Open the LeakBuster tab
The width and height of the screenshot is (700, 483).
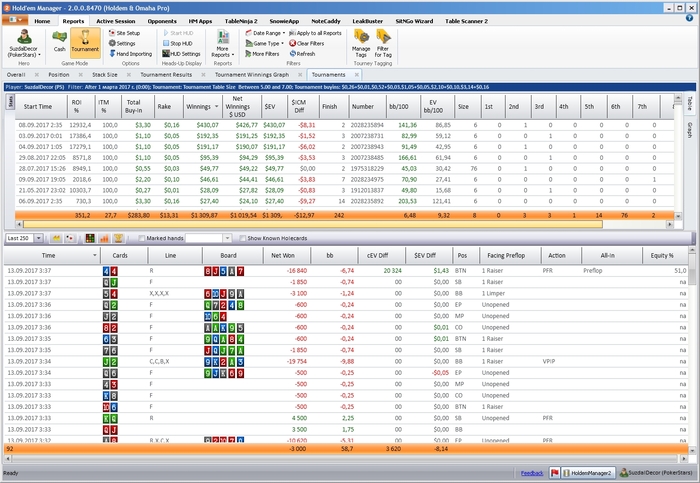367,21
